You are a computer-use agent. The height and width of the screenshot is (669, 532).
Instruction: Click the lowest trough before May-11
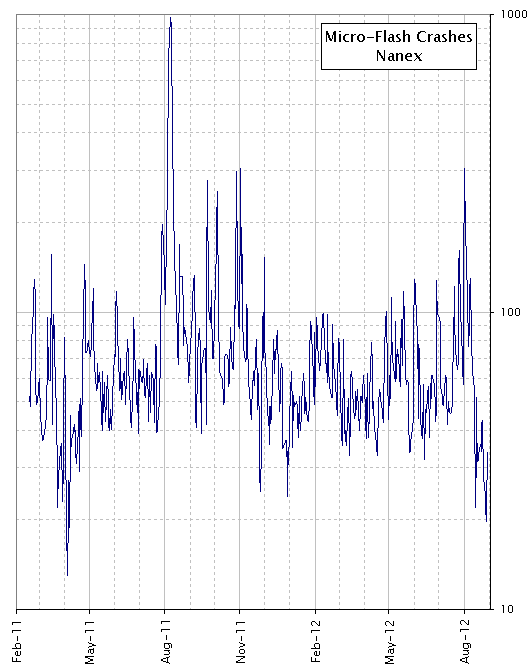click(67, 575)
